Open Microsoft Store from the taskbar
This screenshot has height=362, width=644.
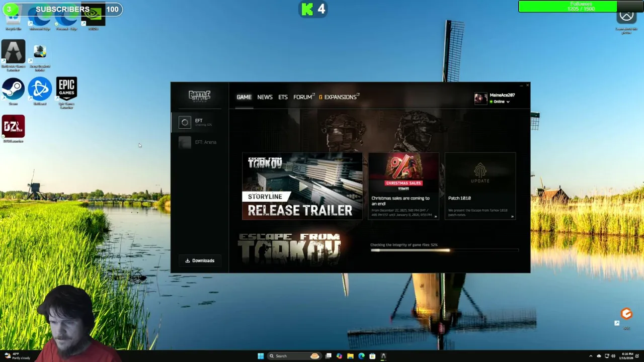click(x=372, y=356)
